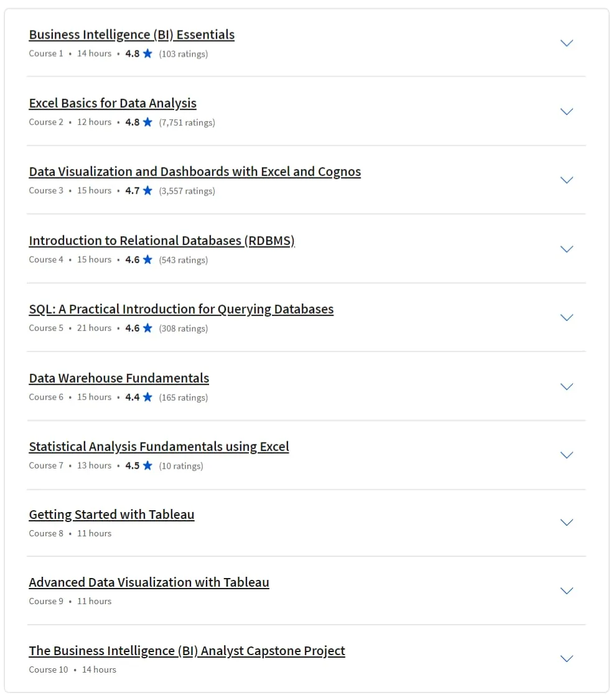The image size is (616, 695).
Task: Open Statistical Analysis Fundamentals using Excel link
Action: pos(159,447)
